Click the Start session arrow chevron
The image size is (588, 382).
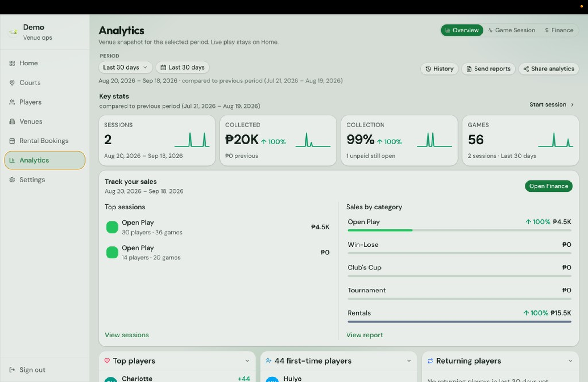pyautogui.click(x=572, y=105)
